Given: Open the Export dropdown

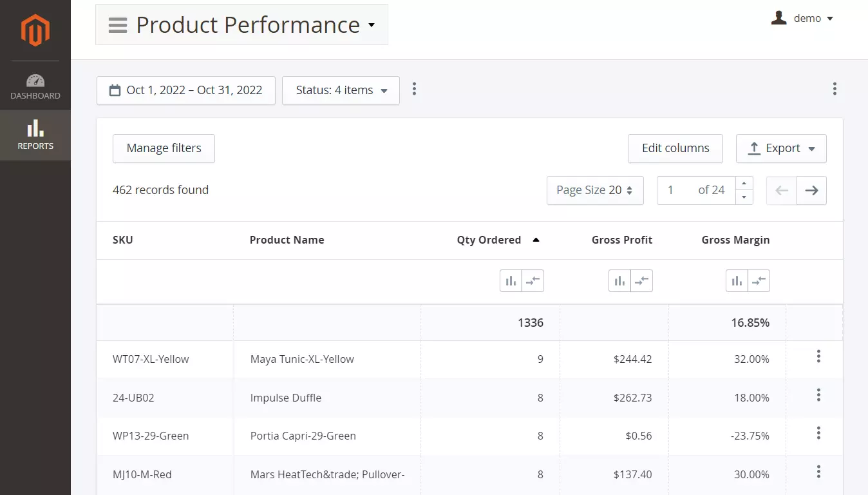Looking at the screenshot, I should coord(781,148).
